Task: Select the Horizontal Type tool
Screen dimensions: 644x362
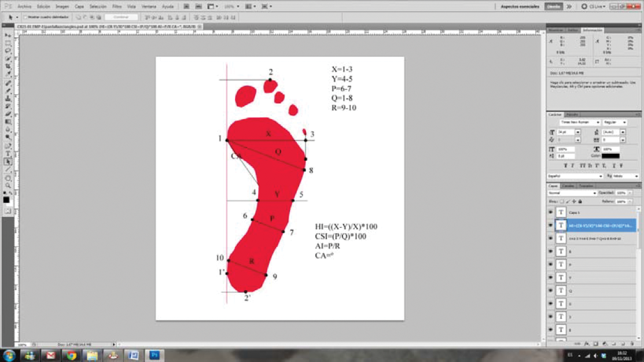Action: pyautogui.click(x=8, y=154)
